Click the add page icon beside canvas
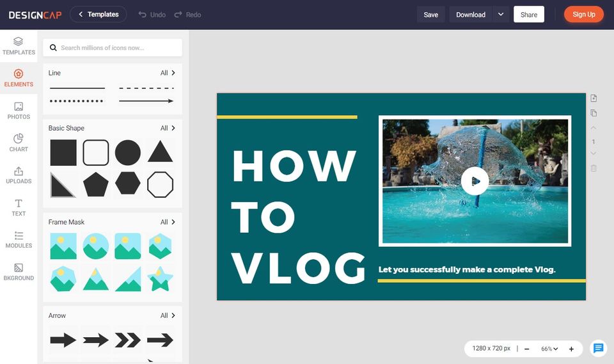This screenshot has height=364, width=614. 594,98
